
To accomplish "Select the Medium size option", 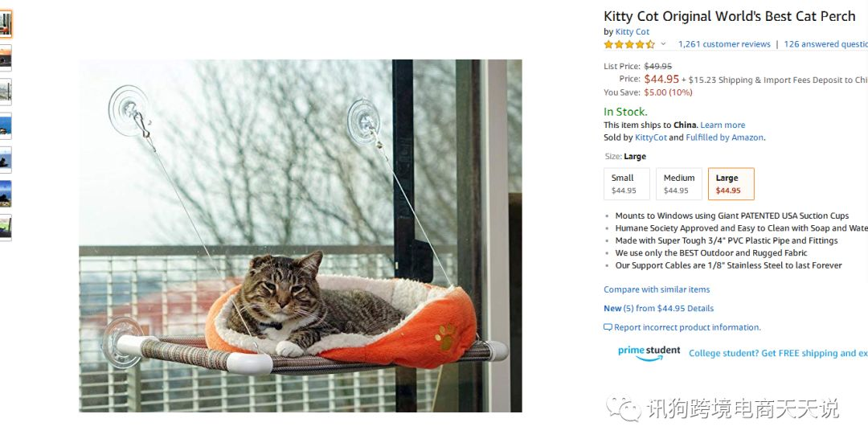I will tap(678, 184).
